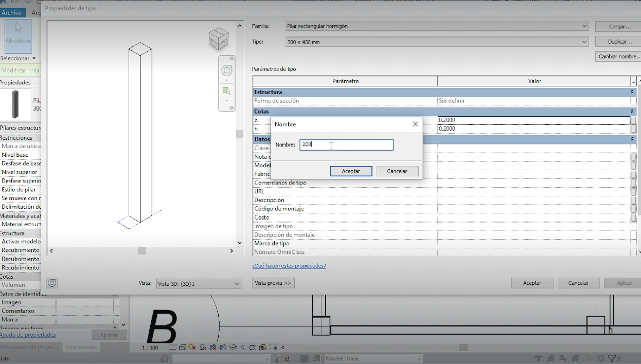Image resolution: width=641 pixels, height=364 pixels.
Task: Toggle the Shadows icon in the view control bar
Action: tap(203, 348)
